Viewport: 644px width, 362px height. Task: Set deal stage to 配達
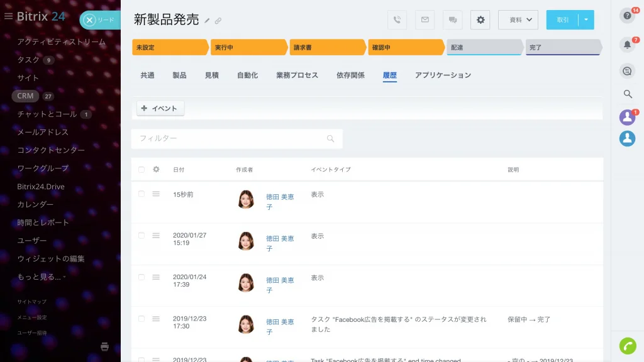point(485,47)
